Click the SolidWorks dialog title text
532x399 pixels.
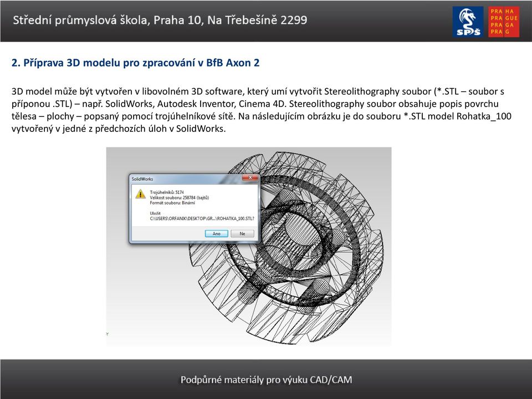click(142, 179)
